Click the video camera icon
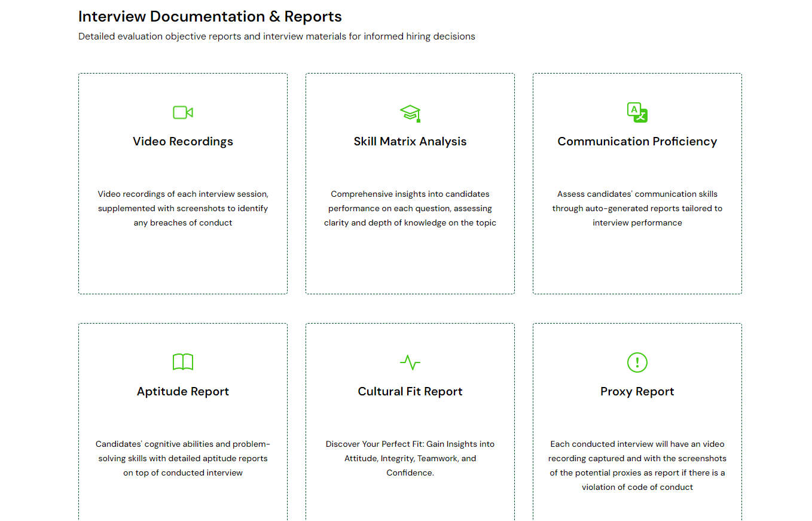Viewport: 812px width, 521px height. 182,112
